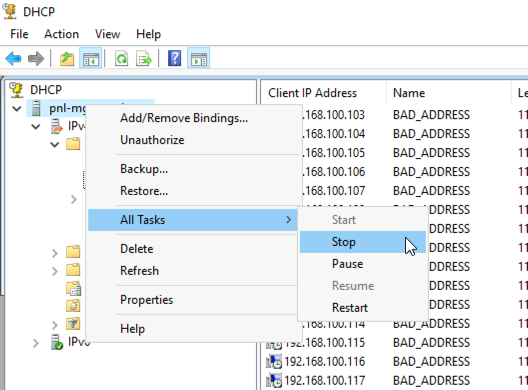This screenshot has width=528, height=390.
Task: Click the Server Options folder icon with grid
Action: (73, 288)
